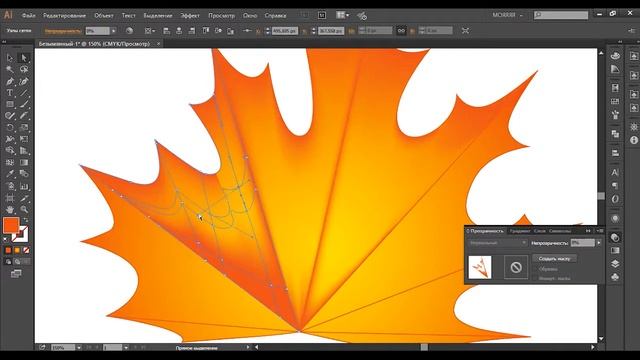Switch to the Symbols tab in panel
Screen dimensions: 640x360
coord(560,231)
